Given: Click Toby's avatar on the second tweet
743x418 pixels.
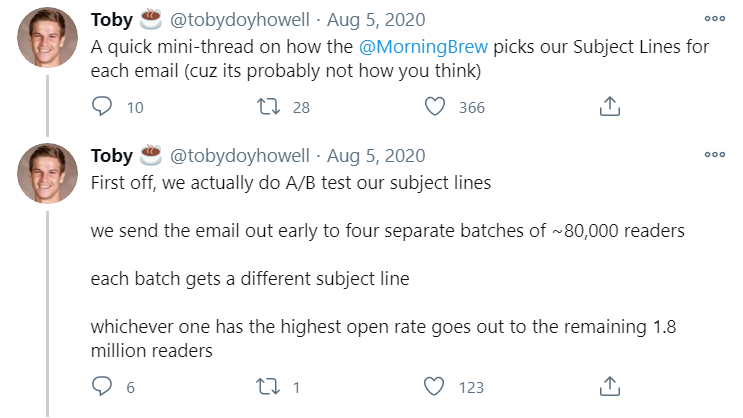Looking at the screenshot, I should (48, 174).
